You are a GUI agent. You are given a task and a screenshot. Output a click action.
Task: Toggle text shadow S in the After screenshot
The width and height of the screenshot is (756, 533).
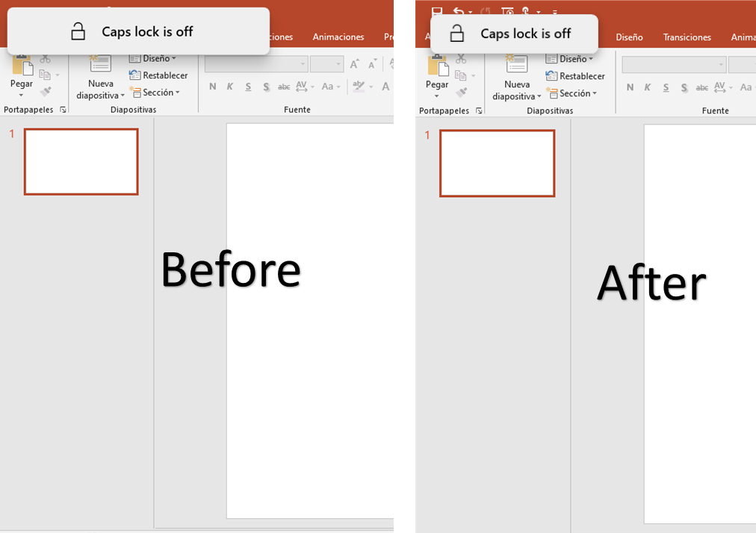684,87
